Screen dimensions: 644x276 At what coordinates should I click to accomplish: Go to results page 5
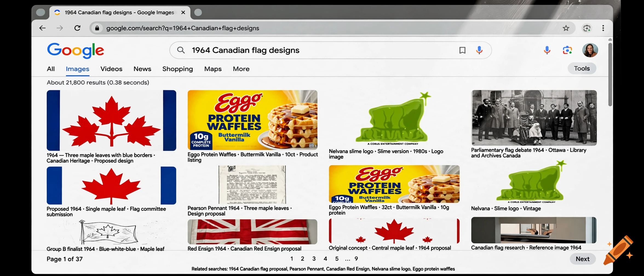click(337, 258)
